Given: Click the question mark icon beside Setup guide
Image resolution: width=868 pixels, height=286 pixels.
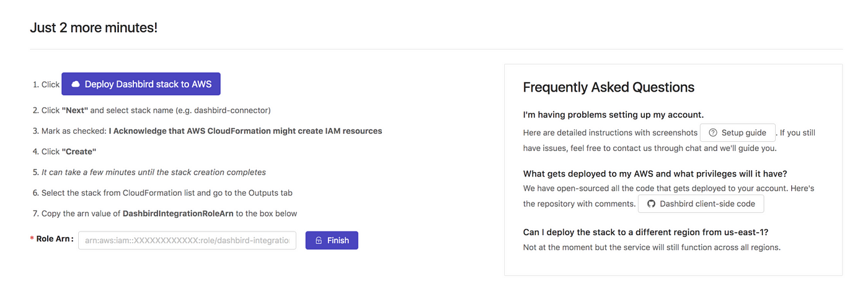Looking at the screenshot, I should click(x=713, y=132).
